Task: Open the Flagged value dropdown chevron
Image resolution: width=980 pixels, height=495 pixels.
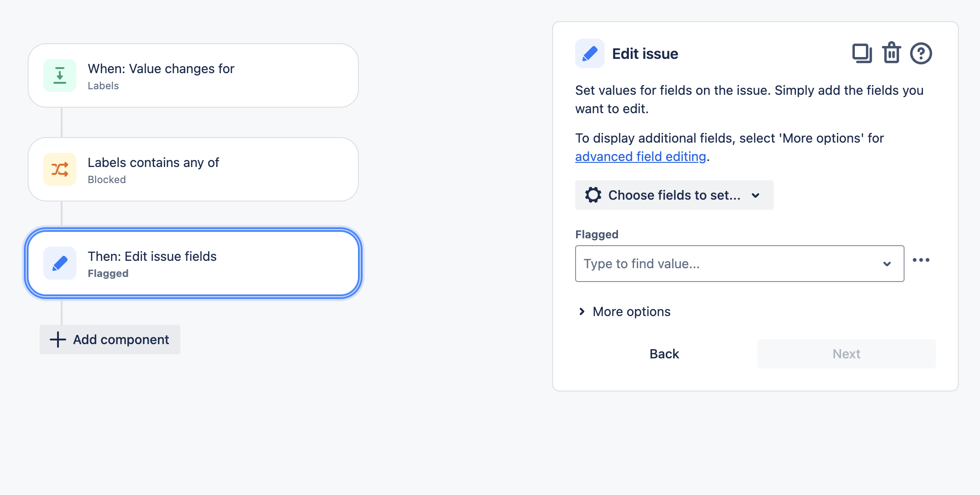Action: click(x=887, y=264)
